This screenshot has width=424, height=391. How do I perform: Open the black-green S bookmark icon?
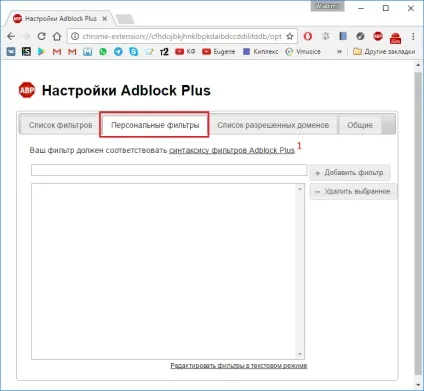[26, 52]
